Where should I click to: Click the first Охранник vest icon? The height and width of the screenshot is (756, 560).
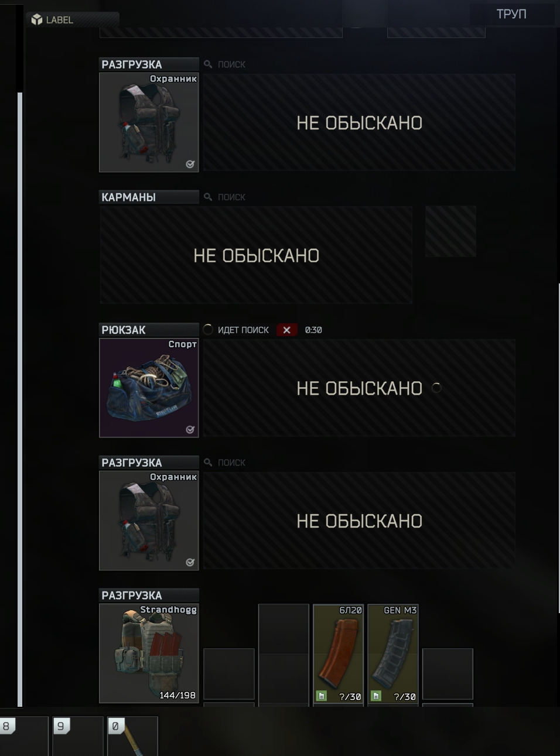[149, 122]
